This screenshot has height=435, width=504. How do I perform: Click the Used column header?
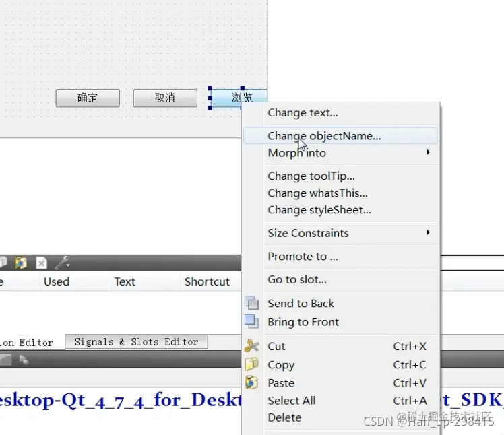coord(57,281)
